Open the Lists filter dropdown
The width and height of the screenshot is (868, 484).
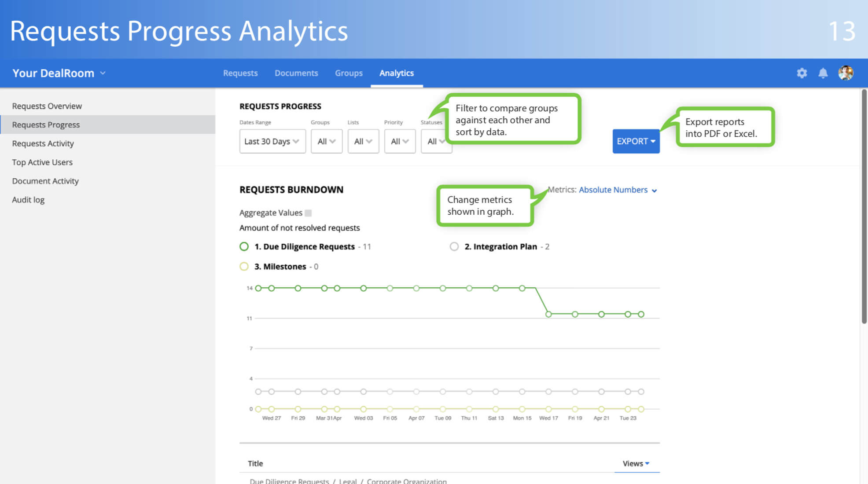363,141
